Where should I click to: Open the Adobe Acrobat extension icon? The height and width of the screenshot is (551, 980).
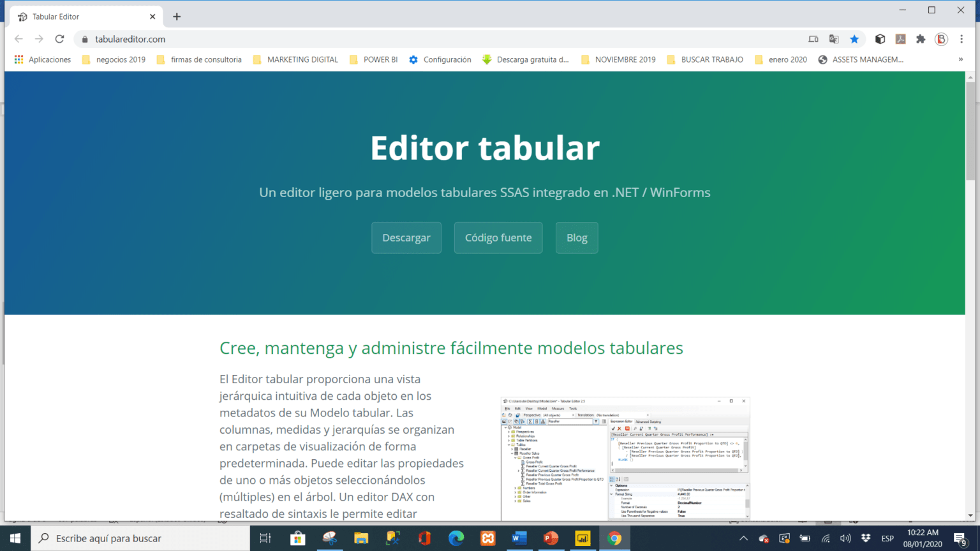[x=900, y=39]
